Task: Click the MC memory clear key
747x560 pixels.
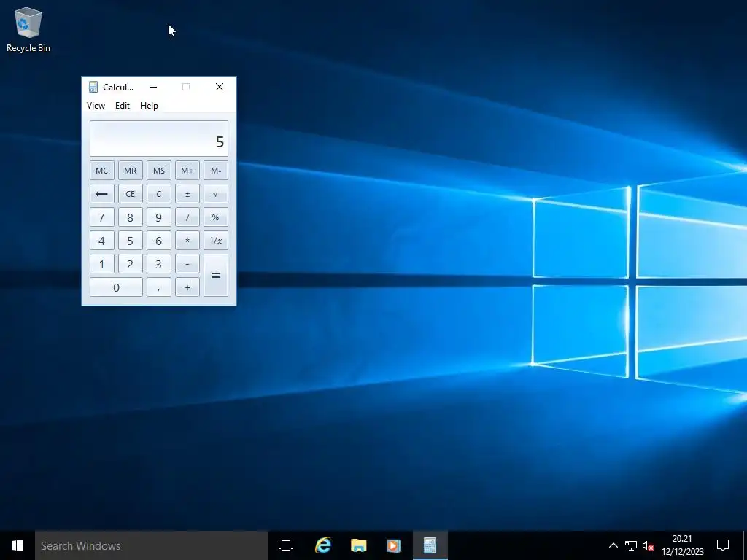Action: point(102,171)
